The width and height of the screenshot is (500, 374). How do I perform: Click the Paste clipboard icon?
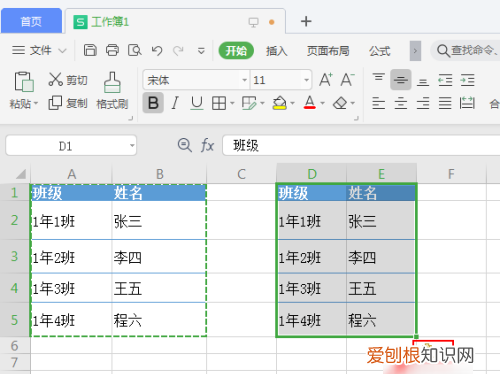point(24,82)
